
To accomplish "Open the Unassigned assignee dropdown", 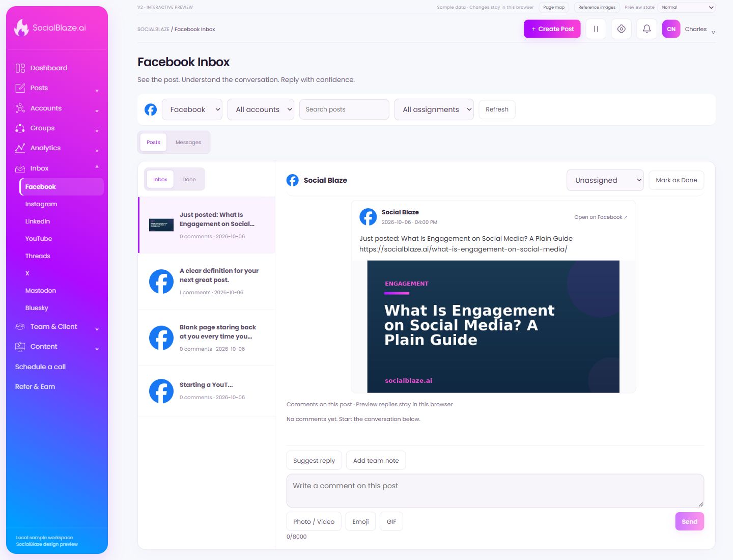I will [605, 180].
